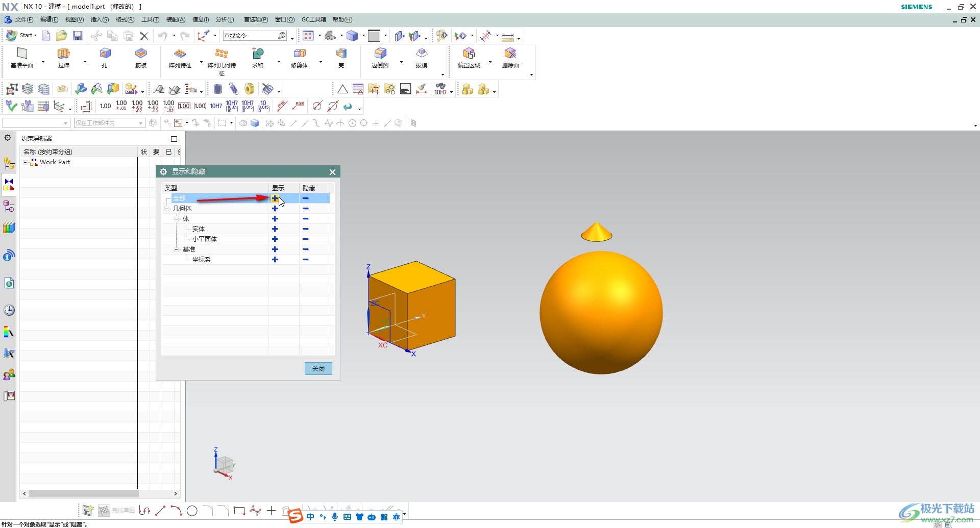Click the 边倒圆 (Edge Blend) icon
980x528 pixels.
pyautogui.click(x=380, y=54)
